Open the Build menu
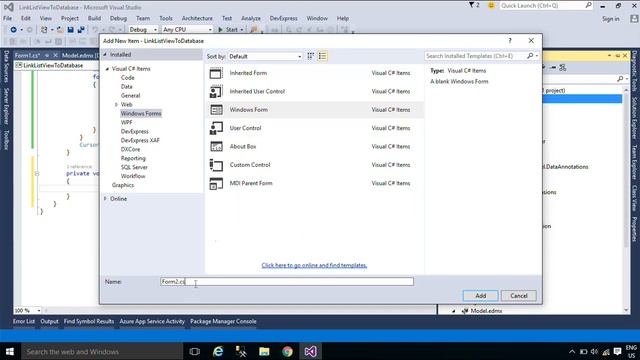The width and height of the screenshot is (640, 360). coord(94,18)
